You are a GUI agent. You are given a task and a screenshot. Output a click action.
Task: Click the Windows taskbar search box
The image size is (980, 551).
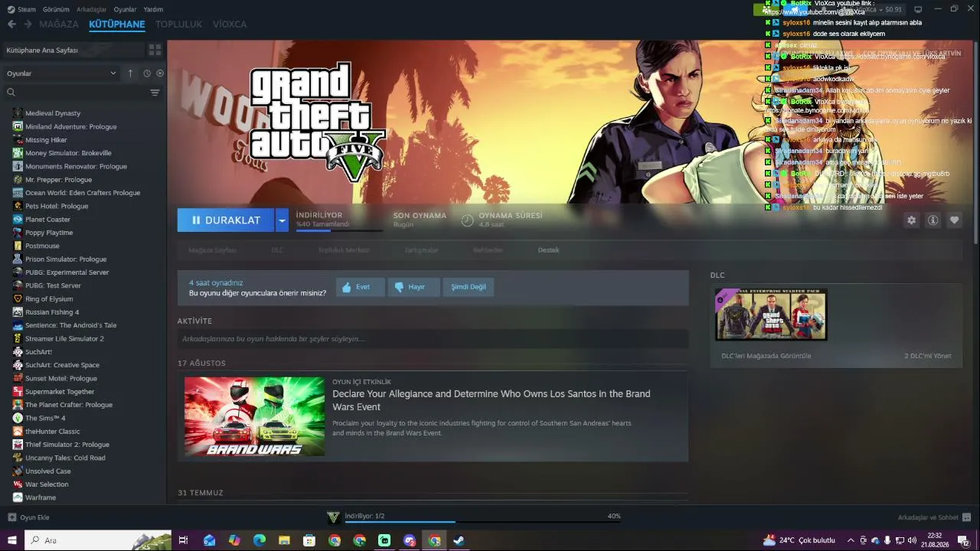[98, 540]
